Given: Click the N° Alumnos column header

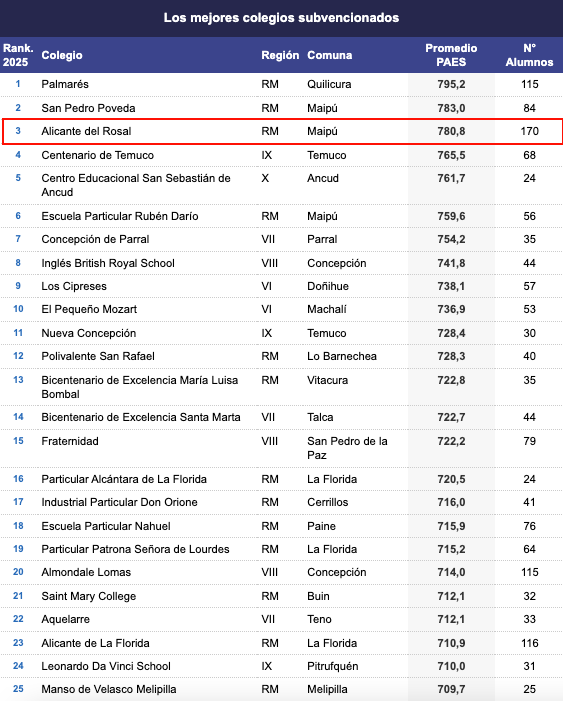Looking at the screenshot, I should [x=529, y=55].
